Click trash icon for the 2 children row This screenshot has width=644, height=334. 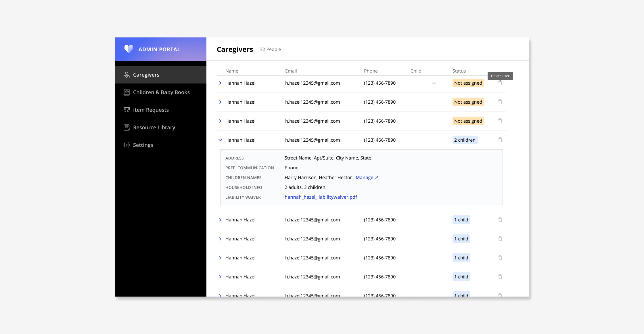pos(500,140)
